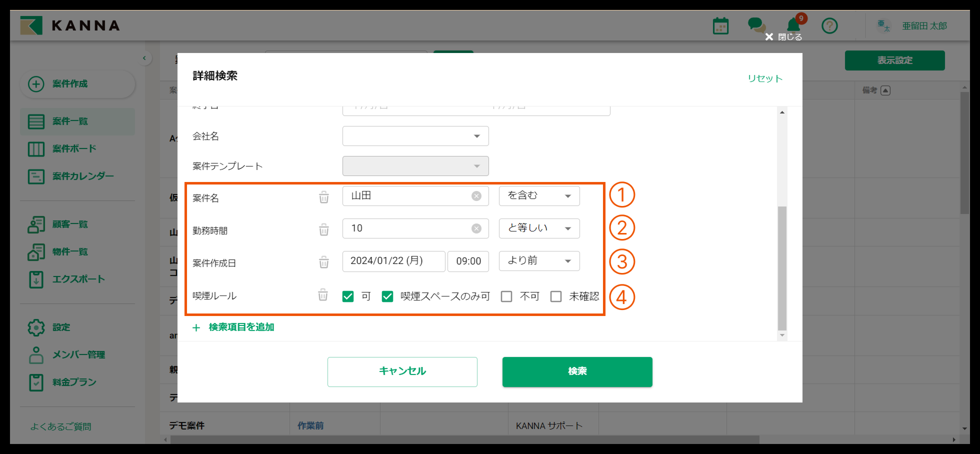Open 顧客一覧 from the sidebar

70,224
